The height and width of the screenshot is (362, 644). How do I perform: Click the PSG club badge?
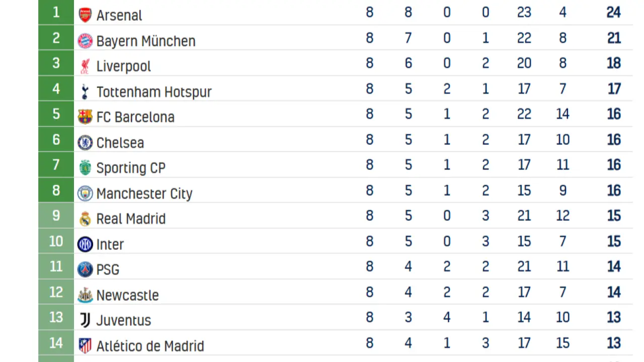point(85,269)
